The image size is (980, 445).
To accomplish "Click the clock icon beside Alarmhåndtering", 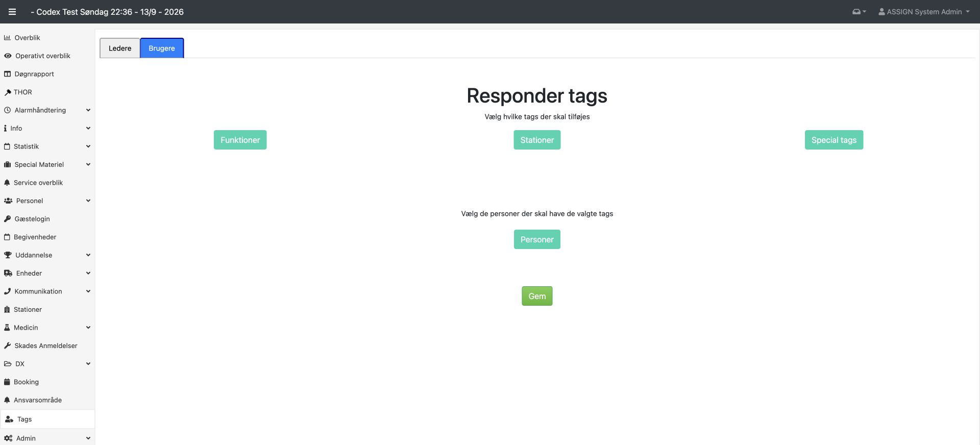I will coord(7,110).
